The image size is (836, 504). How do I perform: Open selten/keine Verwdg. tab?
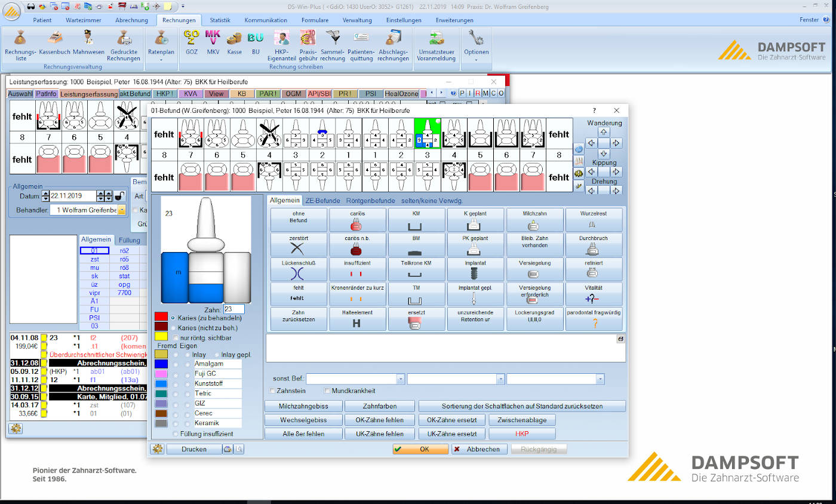coord(432,201)
